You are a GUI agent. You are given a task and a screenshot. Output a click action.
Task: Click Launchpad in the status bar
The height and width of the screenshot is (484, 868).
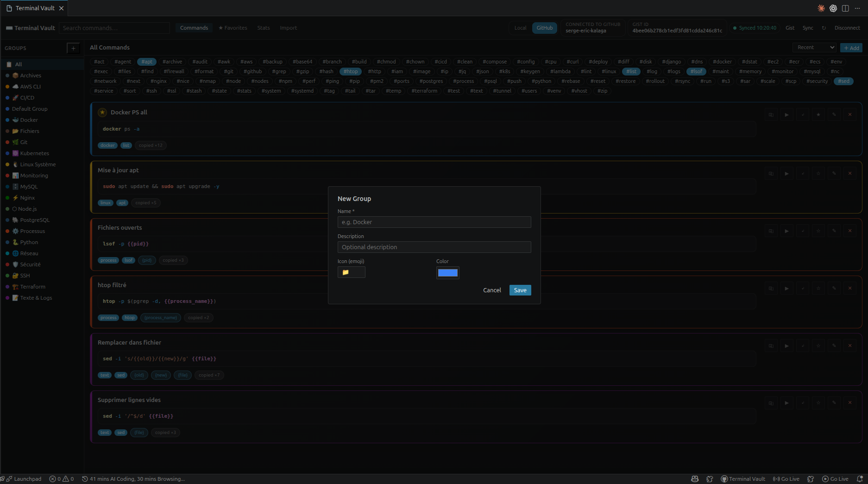24,479
